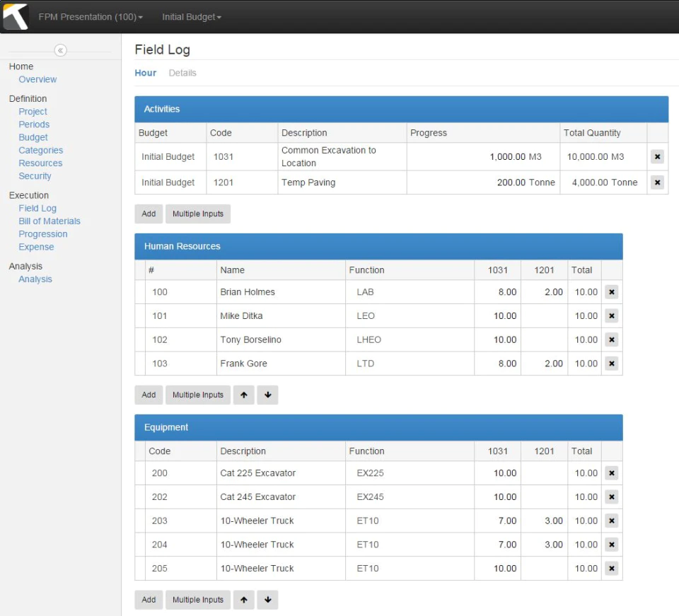The width and height of the screenshot is (679, 616).
Task: Collapse the sidebar with the double-chevron icon
Action: (x=61, y=51)
